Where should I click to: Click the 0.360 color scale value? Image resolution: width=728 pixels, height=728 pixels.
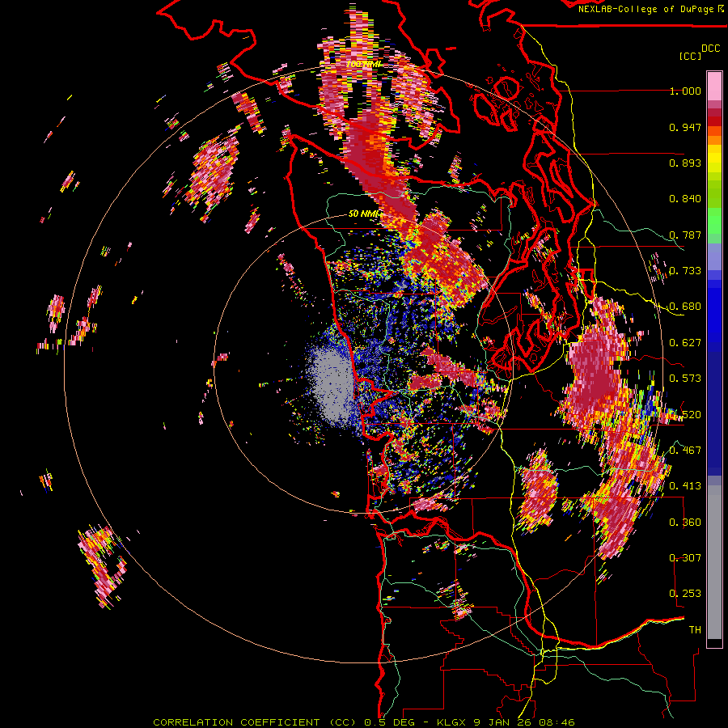685,523
